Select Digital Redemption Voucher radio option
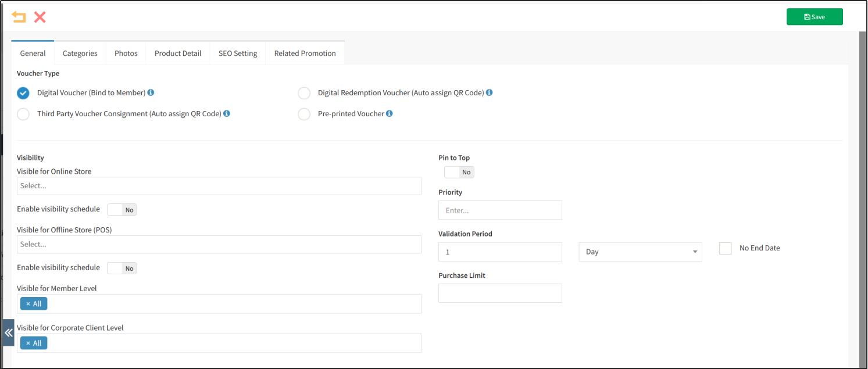 point(304,93)
